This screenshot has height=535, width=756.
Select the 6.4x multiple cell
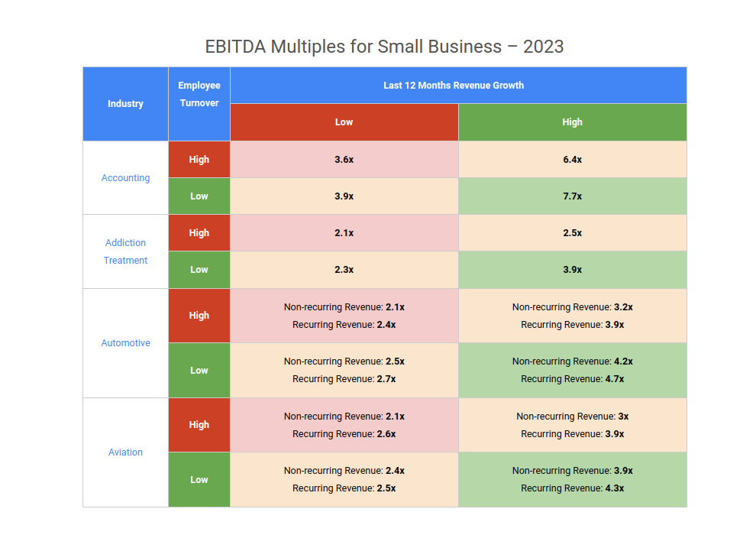[x=572, y=160]
